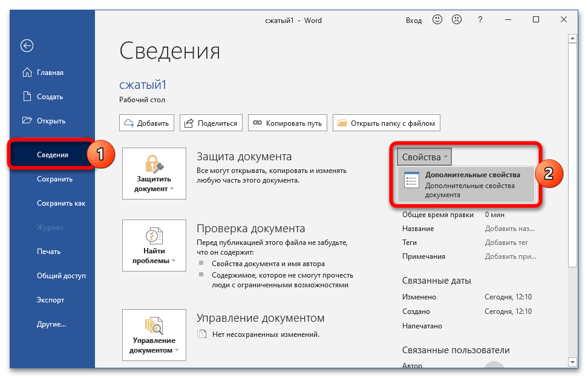Click the Добавить наз... title field
Screen dimensions: 588x378
pyautogui.click(x=509, y=229)
